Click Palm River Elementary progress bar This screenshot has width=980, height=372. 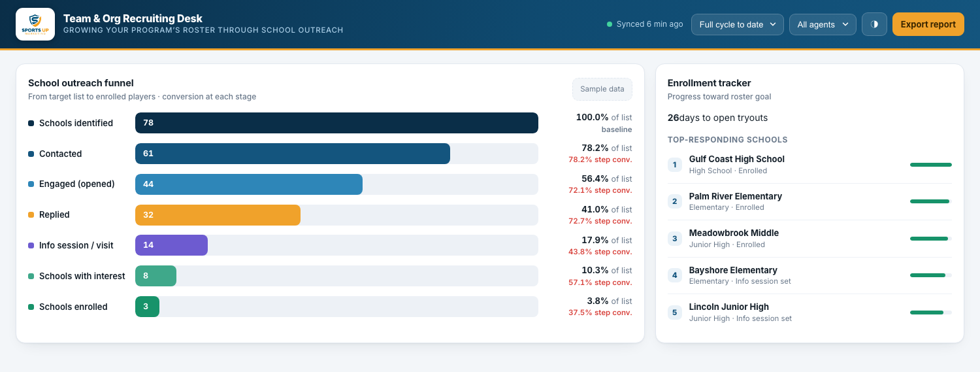(x=931, y=201)
